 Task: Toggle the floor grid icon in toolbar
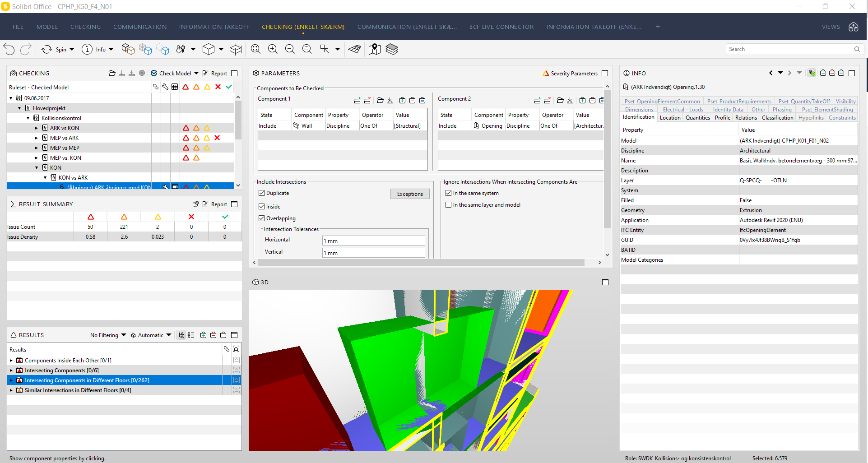355,49
